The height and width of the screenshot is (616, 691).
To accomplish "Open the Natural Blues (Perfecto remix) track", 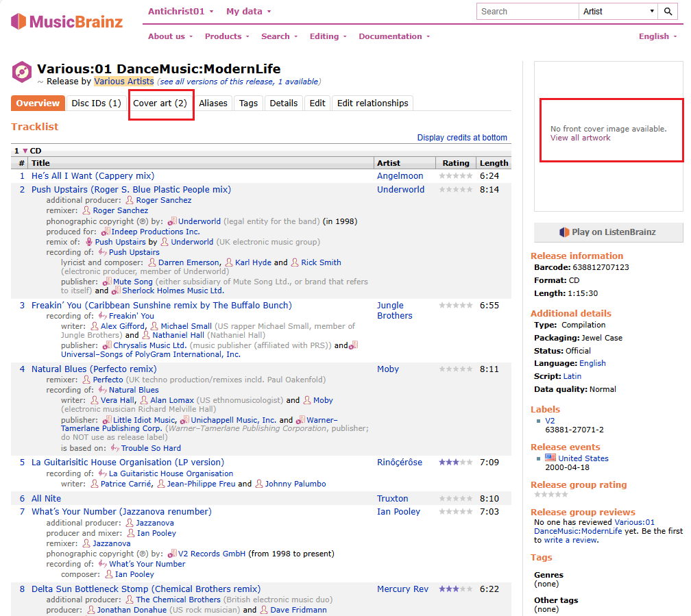I will point(94,369).
